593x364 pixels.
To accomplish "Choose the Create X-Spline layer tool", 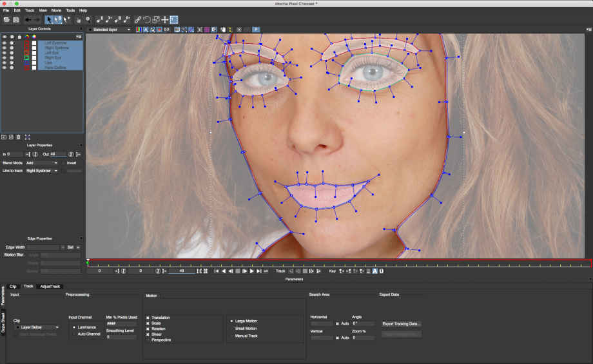I will (100, 19).
